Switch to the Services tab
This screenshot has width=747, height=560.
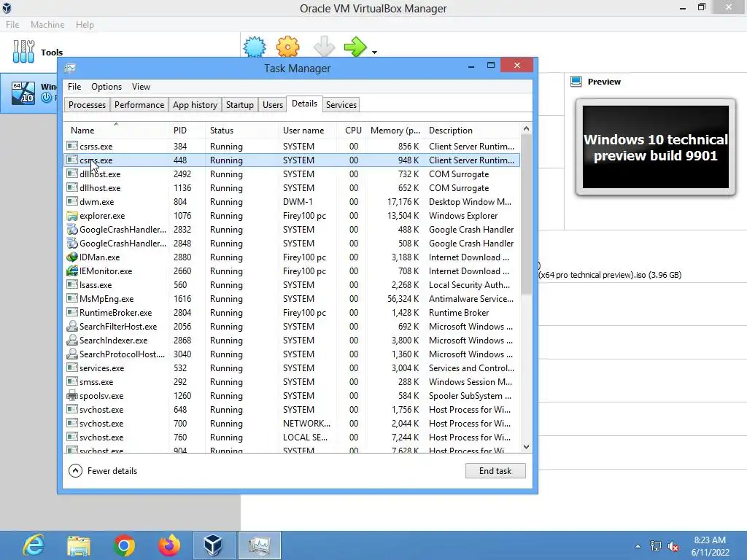point(341,105)
